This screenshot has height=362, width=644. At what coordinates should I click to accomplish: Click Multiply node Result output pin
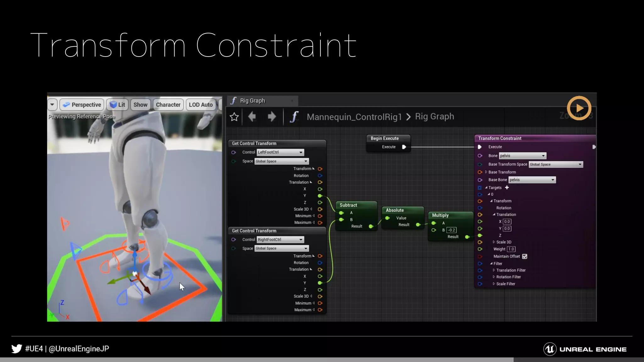point(467,237)
